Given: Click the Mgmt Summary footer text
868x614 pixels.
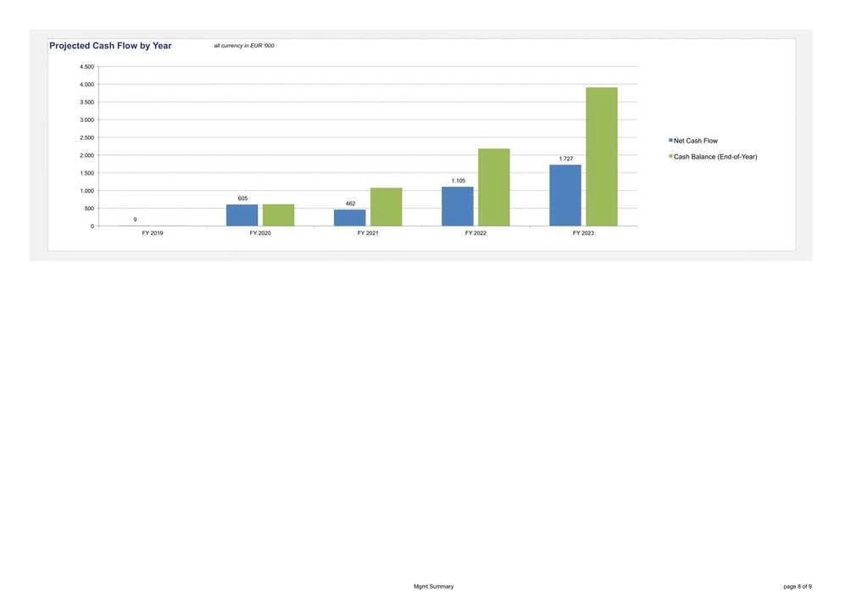Looking at the screenshot, I should [x=433, y=587].
